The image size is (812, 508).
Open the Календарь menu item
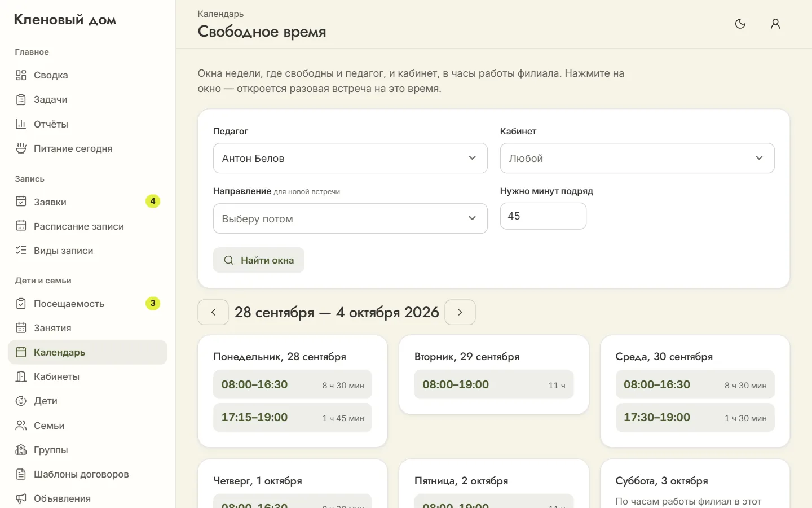click(87, 352)
